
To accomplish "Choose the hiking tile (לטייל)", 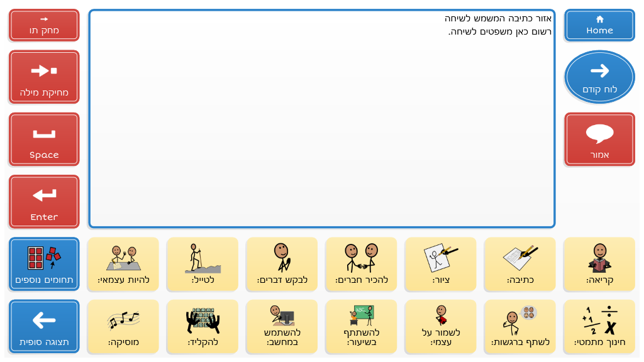I will click(x=203, y=264).
